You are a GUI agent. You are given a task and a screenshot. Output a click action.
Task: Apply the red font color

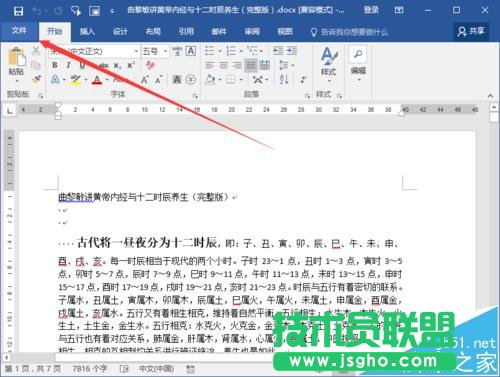(x=97, y=80)
